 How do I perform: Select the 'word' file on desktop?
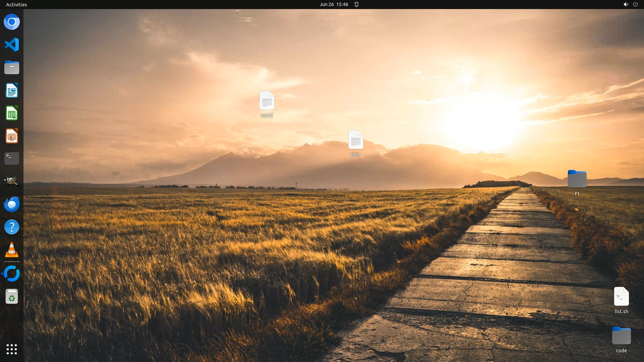pyautogui.click(x=267, y=101)
